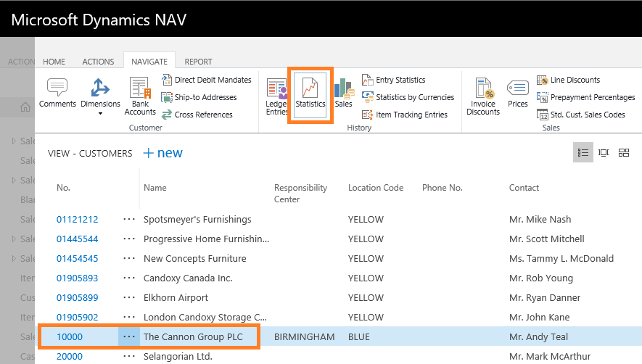
Task: Sort by the No. column header
Action: coord(63,188)
